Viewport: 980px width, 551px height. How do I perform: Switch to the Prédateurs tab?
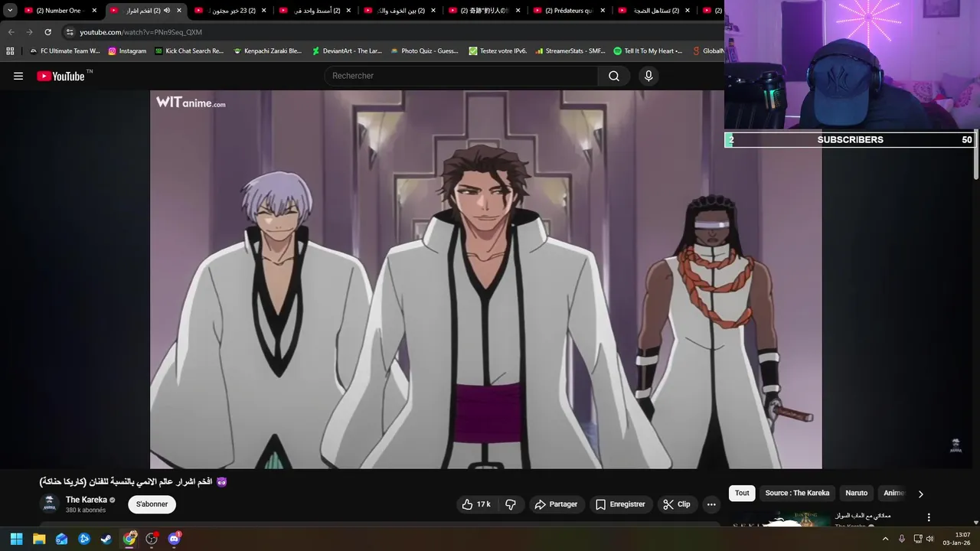570,11
